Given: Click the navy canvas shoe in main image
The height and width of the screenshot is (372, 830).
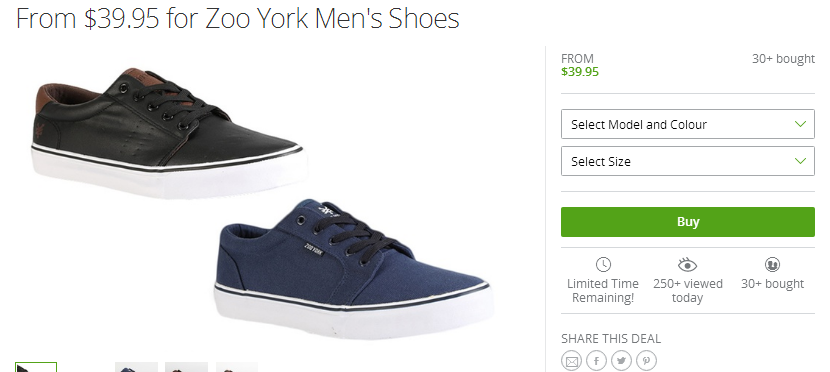Looking at the screenshot, I should [353, 269].
